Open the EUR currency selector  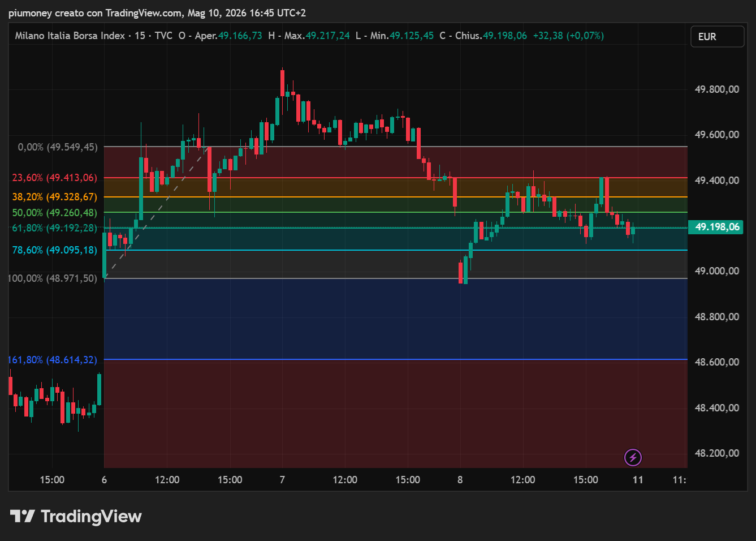tap(717, 36)
